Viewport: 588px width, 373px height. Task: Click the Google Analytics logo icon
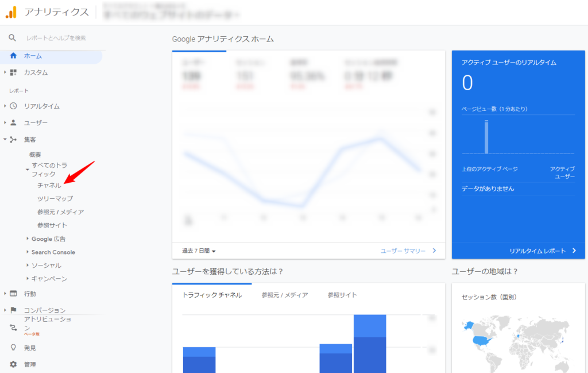tap(11, 13)
